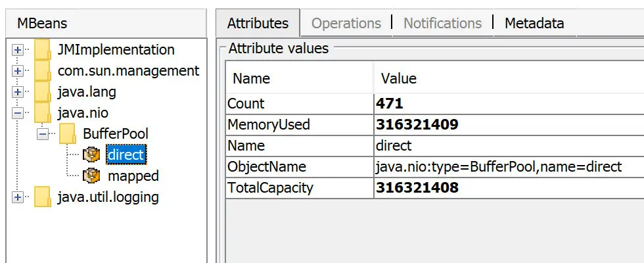Collapse the java.nio tree node

(x=17, y=113)
